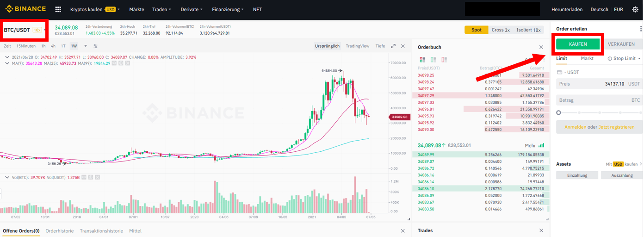Open the NFT menu item
The height and width of the screenshot is (242, 644).
[x=257, y=9]
